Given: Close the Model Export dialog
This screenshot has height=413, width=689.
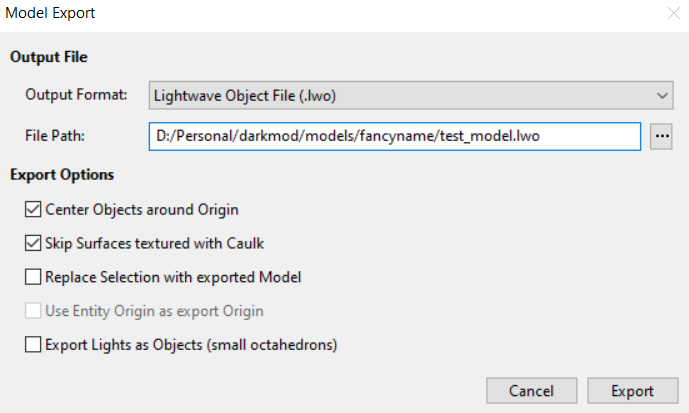Looking at the screenshot, I should [673, 14].
